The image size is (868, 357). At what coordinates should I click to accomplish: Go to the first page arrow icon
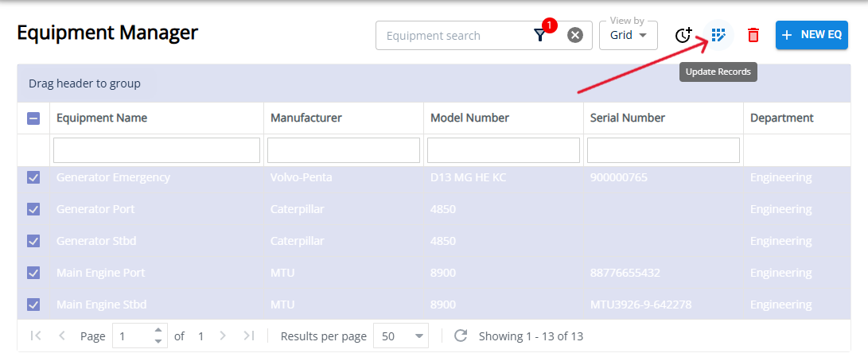tap(36, 336)
